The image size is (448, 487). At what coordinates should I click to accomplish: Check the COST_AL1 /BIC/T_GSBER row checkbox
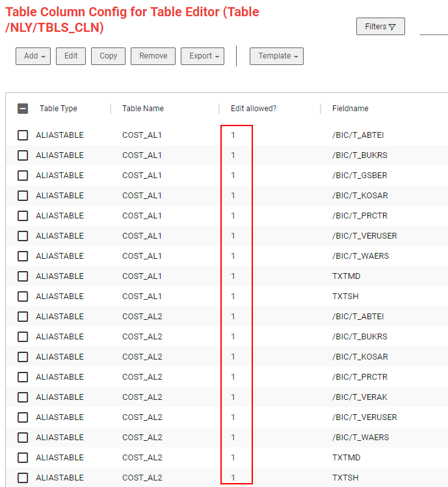point(23,176)
